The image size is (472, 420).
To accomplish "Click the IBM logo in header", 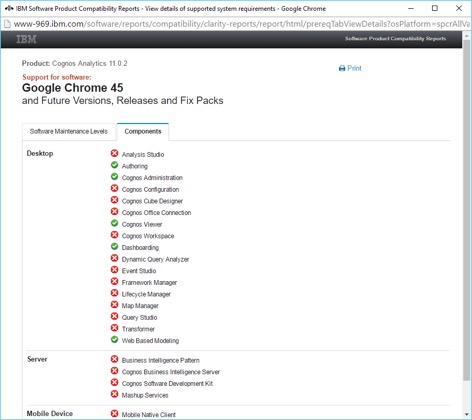I will [x=26, y=39].
